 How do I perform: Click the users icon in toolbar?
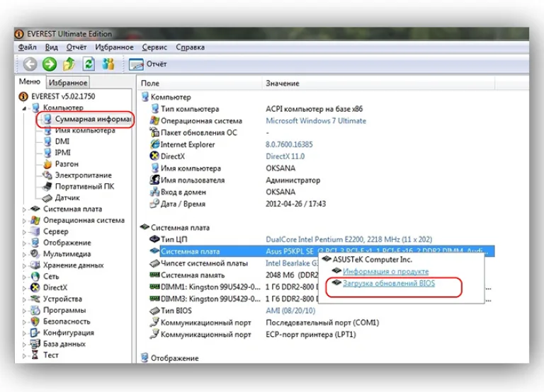pyautogui.click(x=108, y=64)
